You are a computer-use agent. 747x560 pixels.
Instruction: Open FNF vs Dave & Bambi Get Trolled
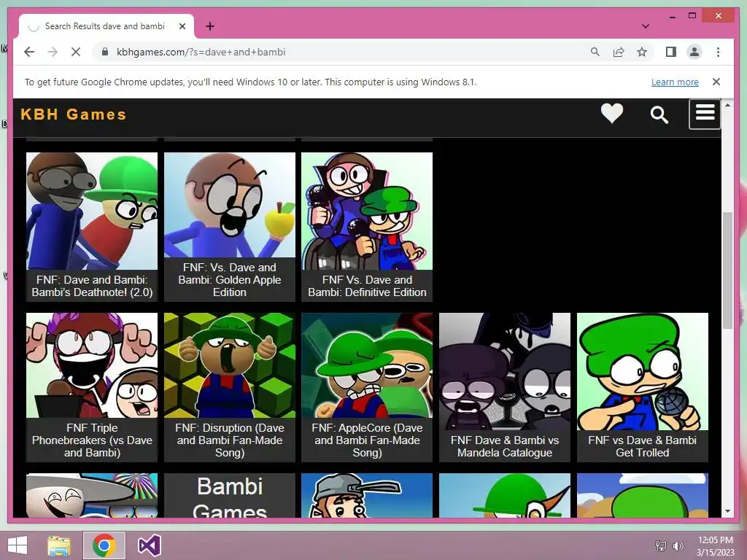(642, 387)
